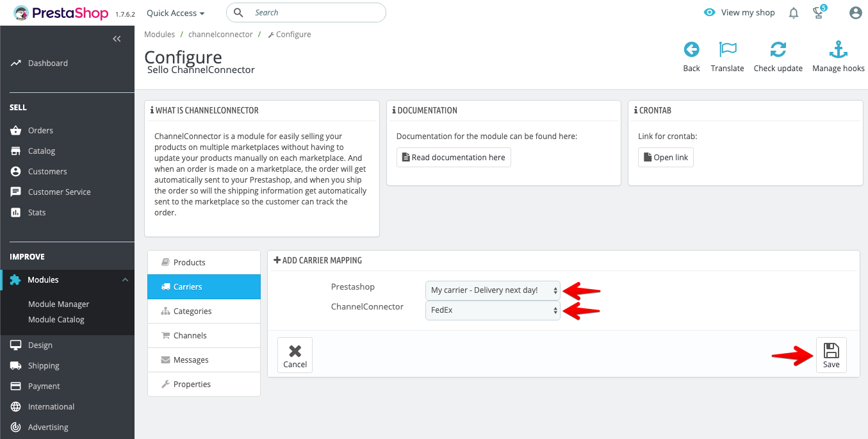Click the Catalog store icon
This screenshot has height=439, width=868.
[x=15, y=151]
